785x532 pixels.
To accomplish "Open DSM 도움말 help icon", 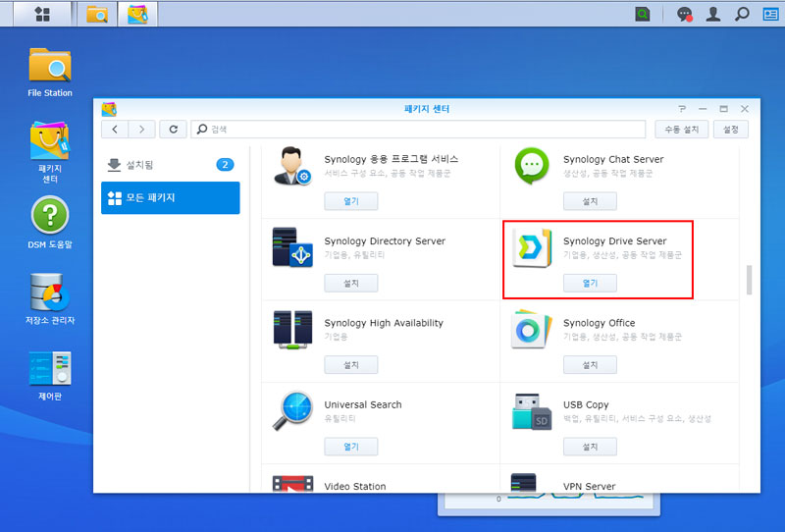I will pos(49,217).
